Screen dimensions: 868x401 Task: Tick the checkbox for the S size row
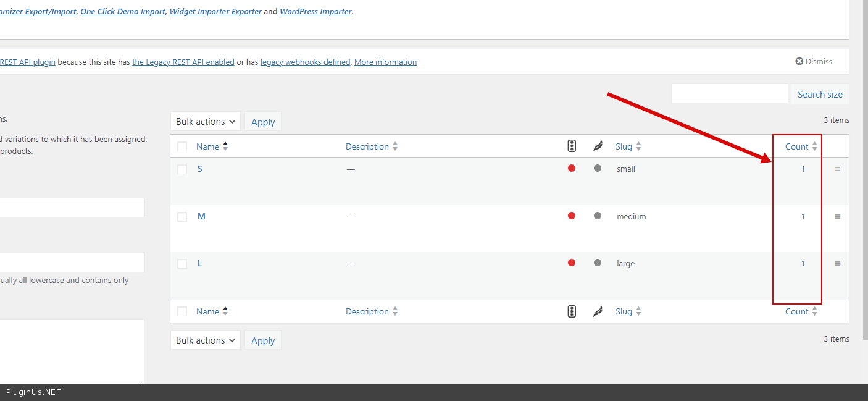click(182, 169)
